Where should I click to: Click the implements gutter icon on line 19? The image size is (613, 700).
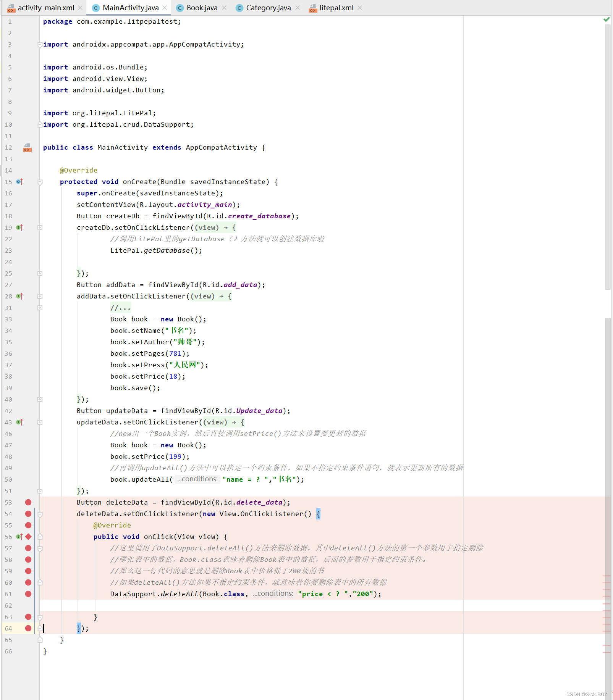pyautogui.click(x=19, y=227)
